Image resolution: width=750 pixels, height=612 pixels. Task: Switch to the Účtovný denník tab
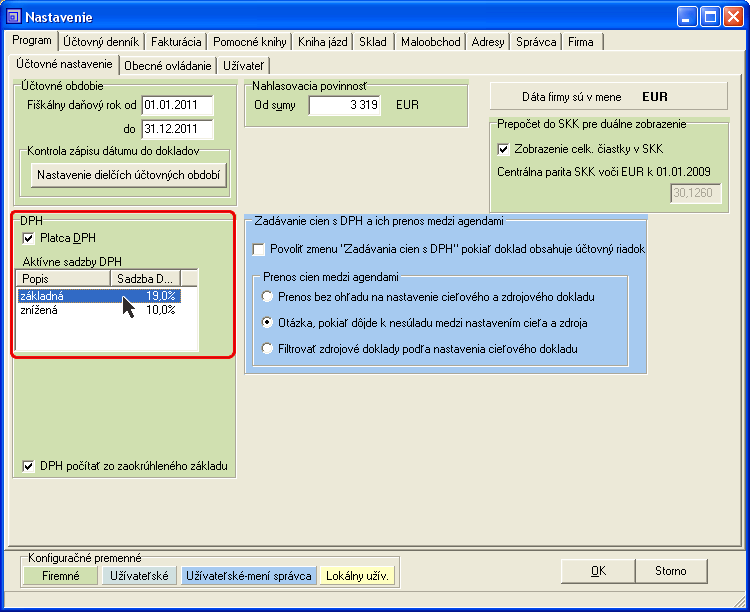[101, 42]
